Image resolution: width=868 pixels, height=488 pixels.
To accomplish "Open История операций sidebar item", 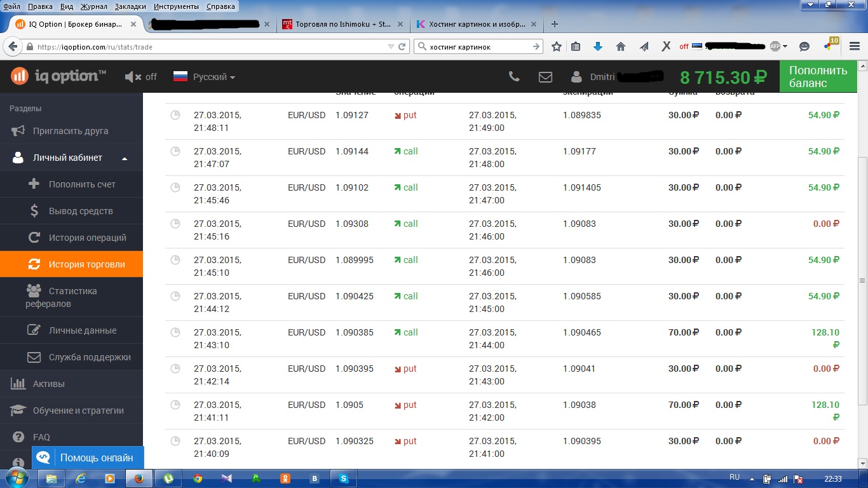I will [71, 238].
